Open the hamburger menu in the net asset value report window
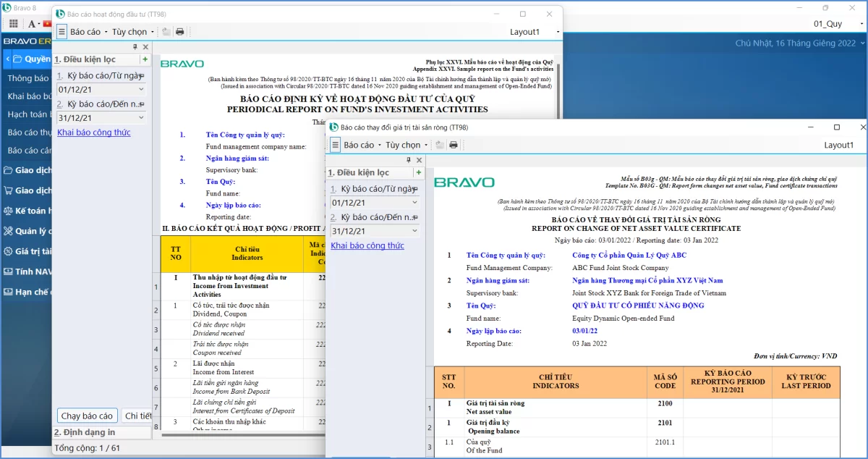The height and width of the screenshot is (459, 868). [x=335, y=145]
